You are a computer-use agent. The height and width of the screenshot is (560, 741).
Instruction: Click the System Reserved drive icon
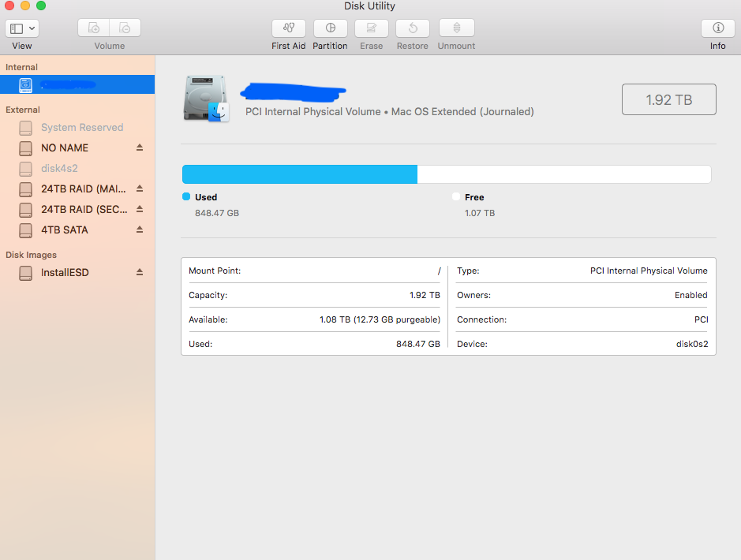(x=25, y=128)
